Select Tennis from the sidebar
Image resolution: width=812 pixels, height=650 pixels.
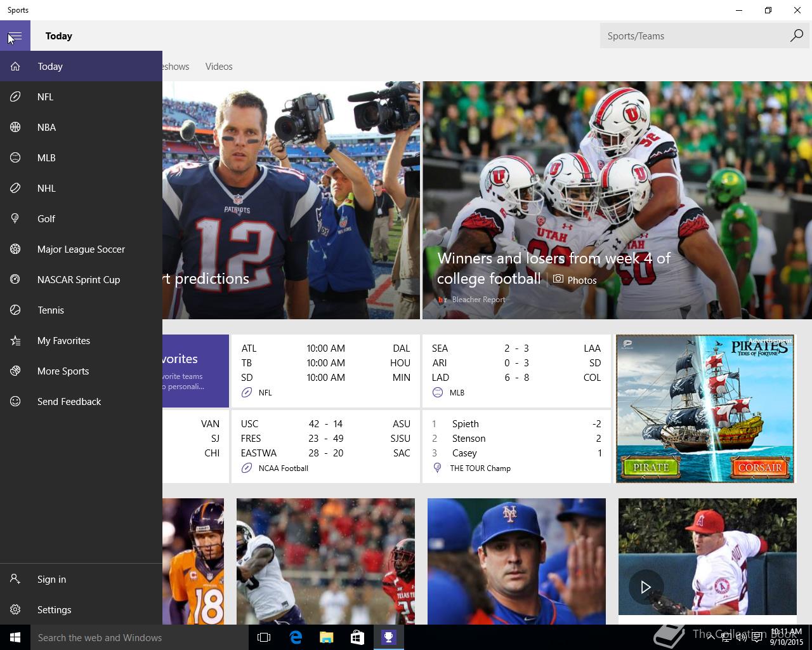click(x=81, y=310)
